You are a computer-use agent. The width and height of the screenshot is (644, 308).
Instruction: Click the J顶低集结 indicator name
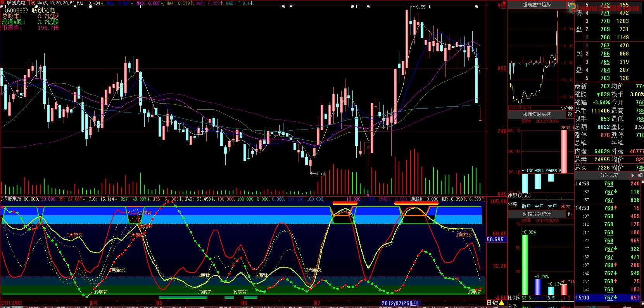tap(11, 199)
